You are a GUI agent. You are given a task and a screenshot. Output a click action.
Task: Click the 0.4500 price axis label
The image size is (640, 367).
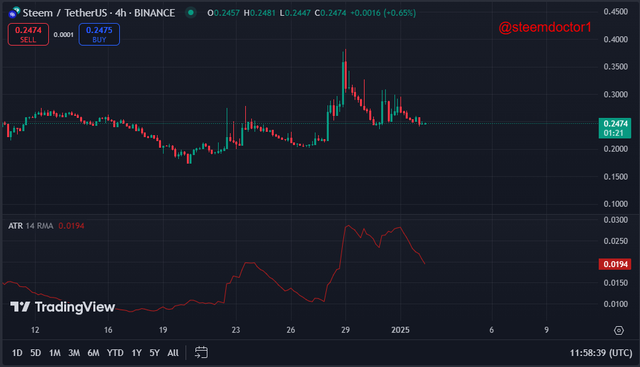(616, 12)
